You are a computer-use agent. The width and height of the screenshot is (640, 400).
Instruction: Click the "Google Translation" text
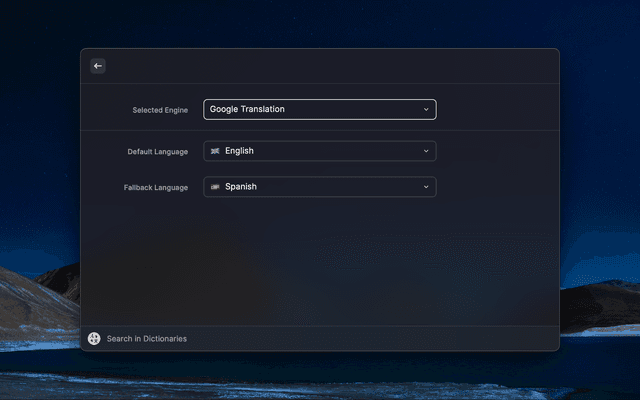coord(247,109)
